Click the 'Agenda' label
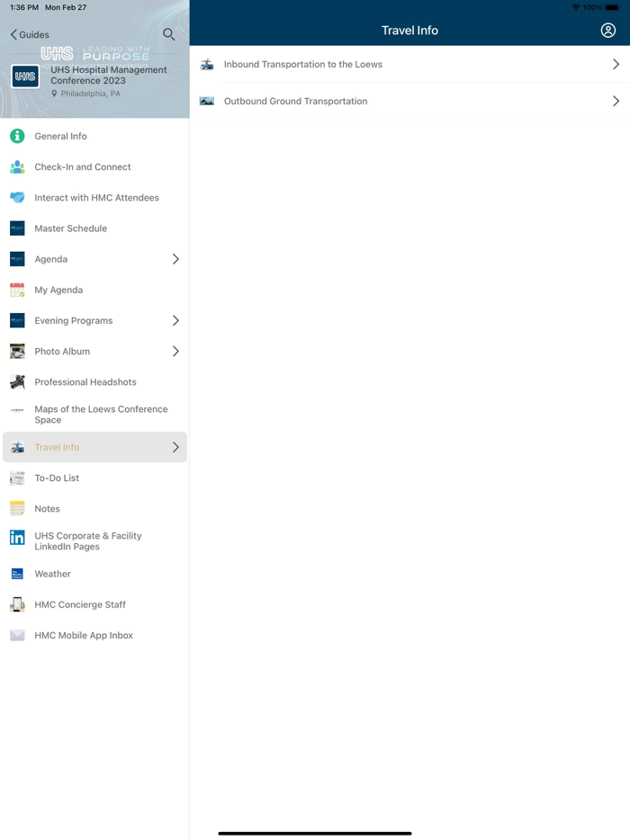Screen dimensions: 630x840 pyautogui.click(x=51, y=259)
